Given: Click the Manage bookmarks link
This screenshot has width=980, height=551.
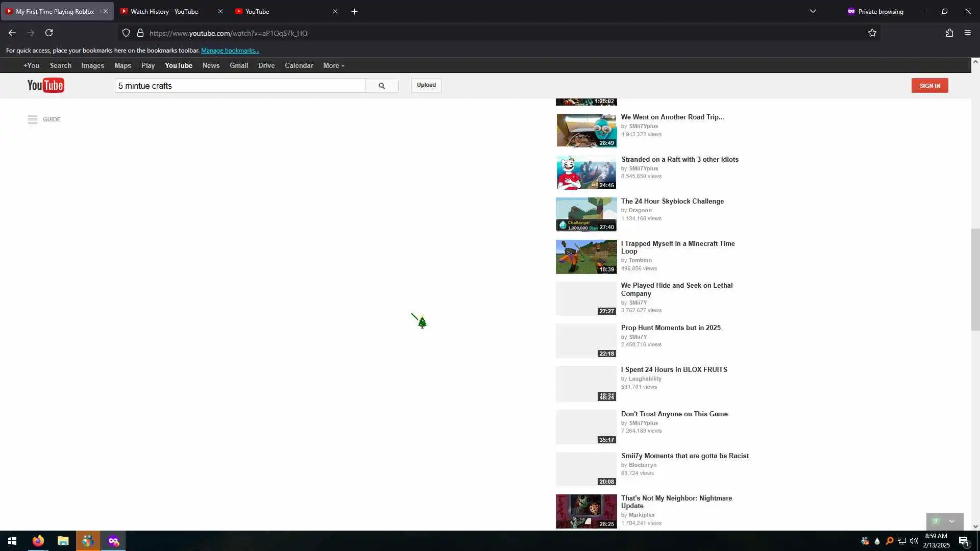Looking at the screenshot, I should click(230, 51).
